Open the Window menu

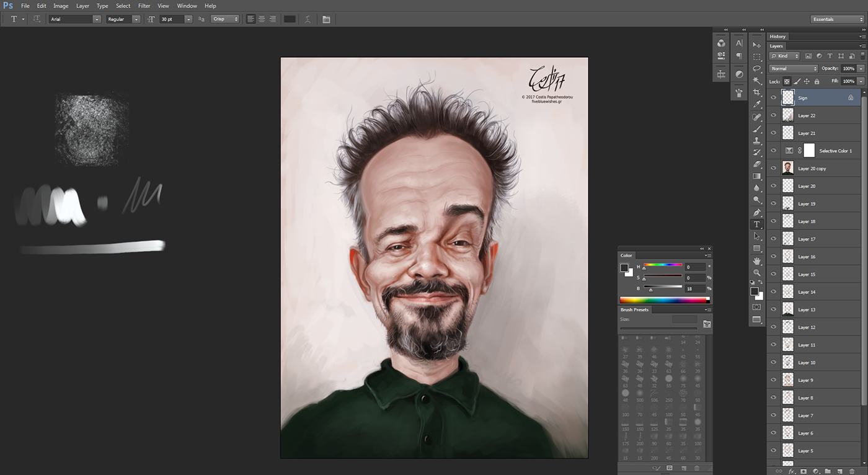(187, 6)
